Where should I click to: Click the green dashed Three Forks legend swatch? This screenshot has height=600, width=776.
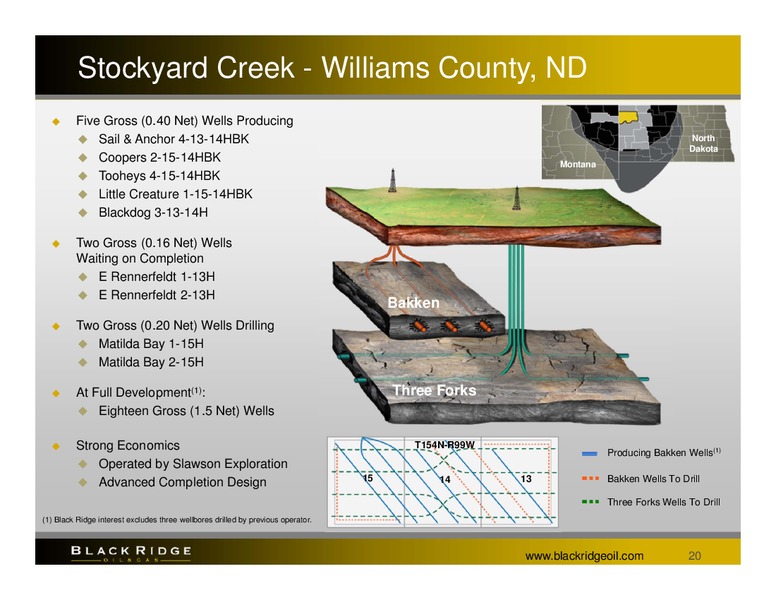pyautogui.click(x=590, y=502)
